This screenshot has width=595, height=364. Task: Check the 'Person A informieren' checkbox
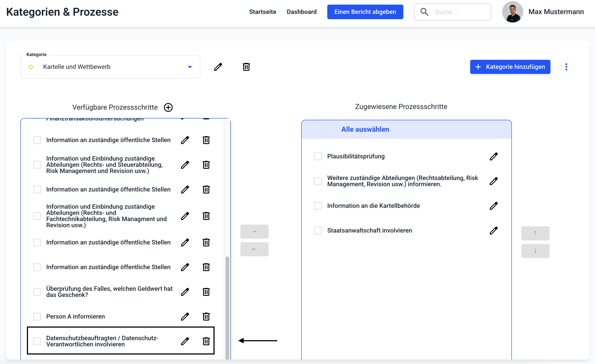tap(37, 316)
